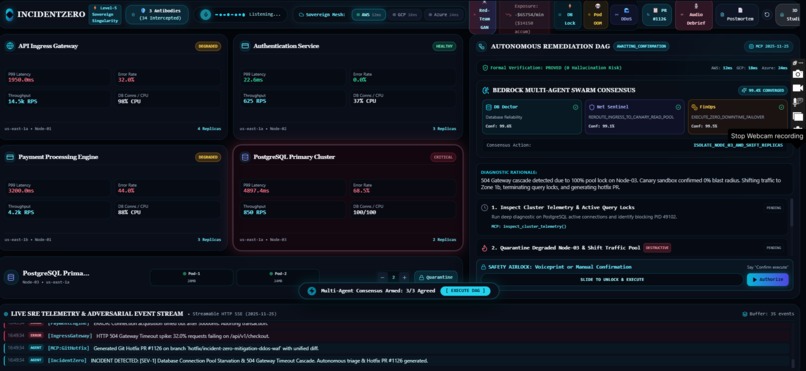Click the API Ingress Gateway globe icon
806x371 pixels.
pyautogui.click(x=10, y=46)
